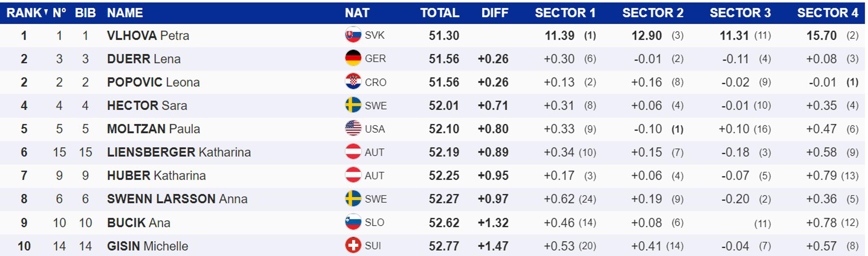Viewport: 868px width, 256px height.
Task: Click the BIB column header
Action: pyautogui.click(x=85, y=13)
